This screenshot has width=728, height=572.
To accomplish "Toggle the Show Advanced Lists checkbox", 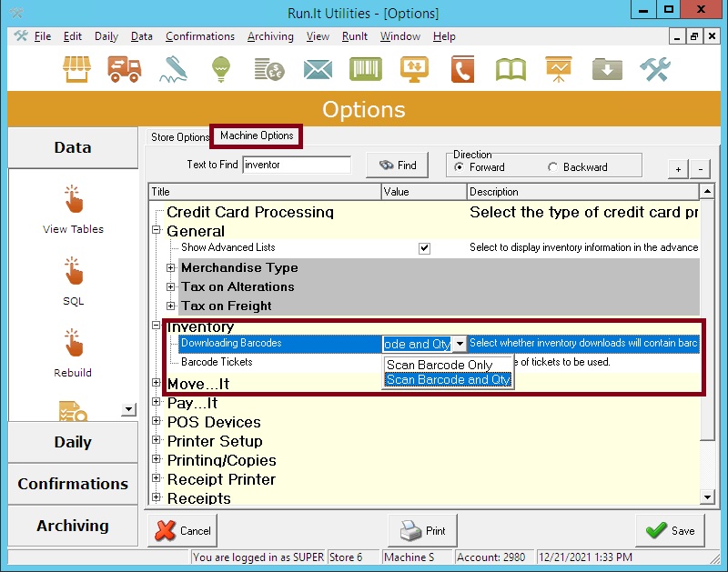I will [424, 248].
